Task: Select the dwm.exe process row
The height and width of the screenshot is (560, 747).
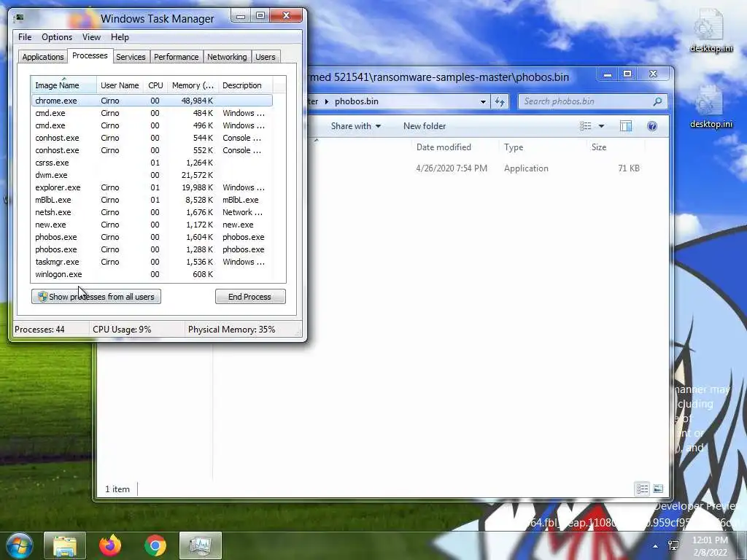Action: 152,175
